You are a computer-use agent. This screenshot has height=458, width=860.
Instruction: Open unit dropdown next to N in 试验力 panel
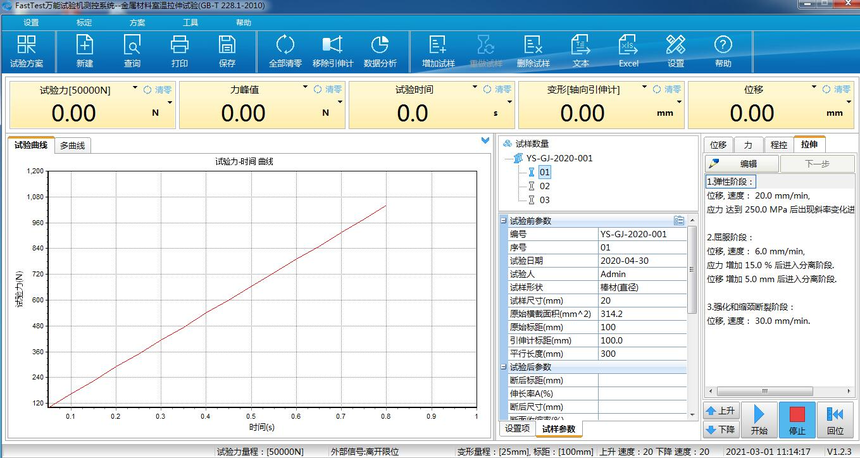[x=169, y=103]
